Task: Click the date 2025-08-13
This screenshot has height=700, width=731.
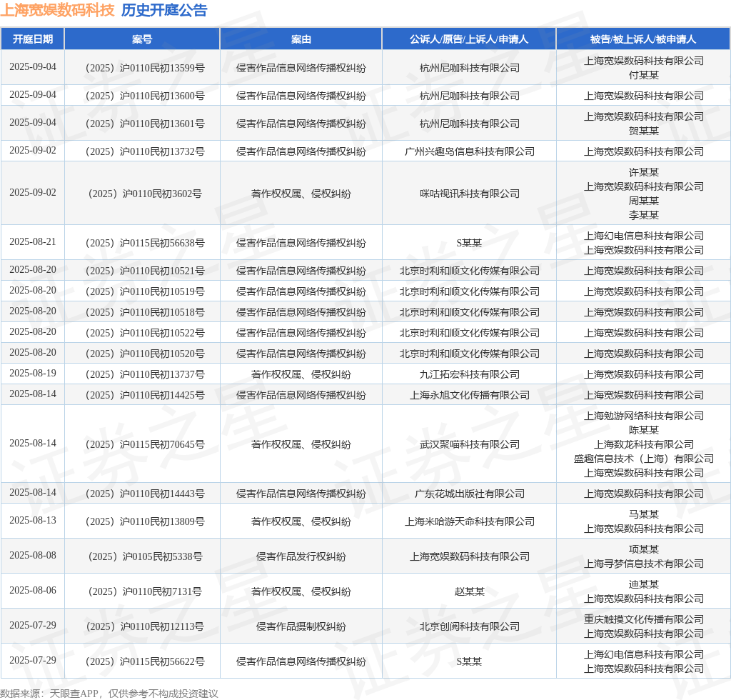Action: point(33,521)
